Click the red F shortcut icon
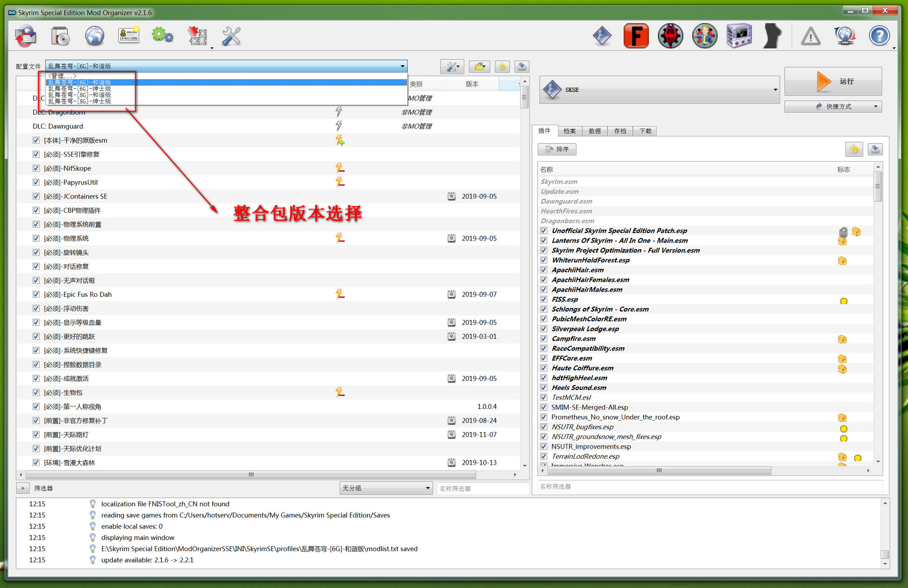The image size is (908, 588). click(636, 36)
